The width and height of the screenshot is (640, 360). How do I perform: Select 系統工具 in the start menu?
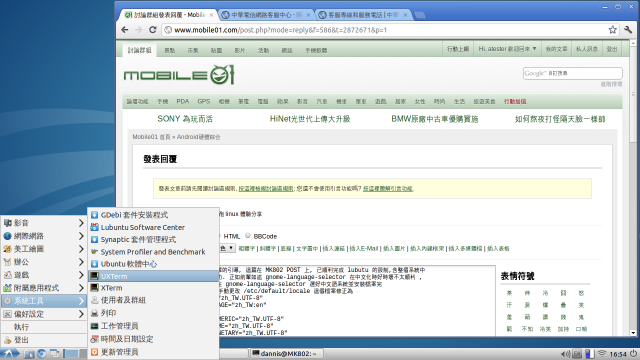coord(43,301)
